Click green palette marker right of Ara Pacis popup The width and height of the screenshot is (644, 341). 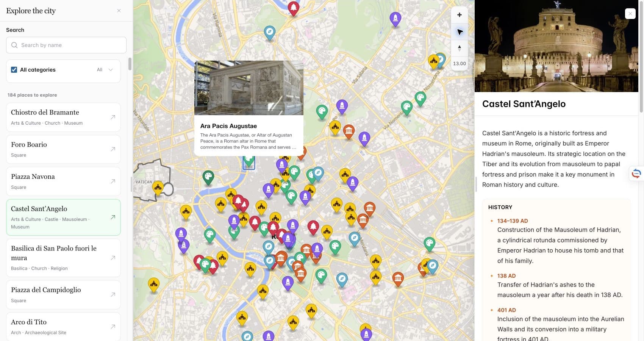coord(322,112)
